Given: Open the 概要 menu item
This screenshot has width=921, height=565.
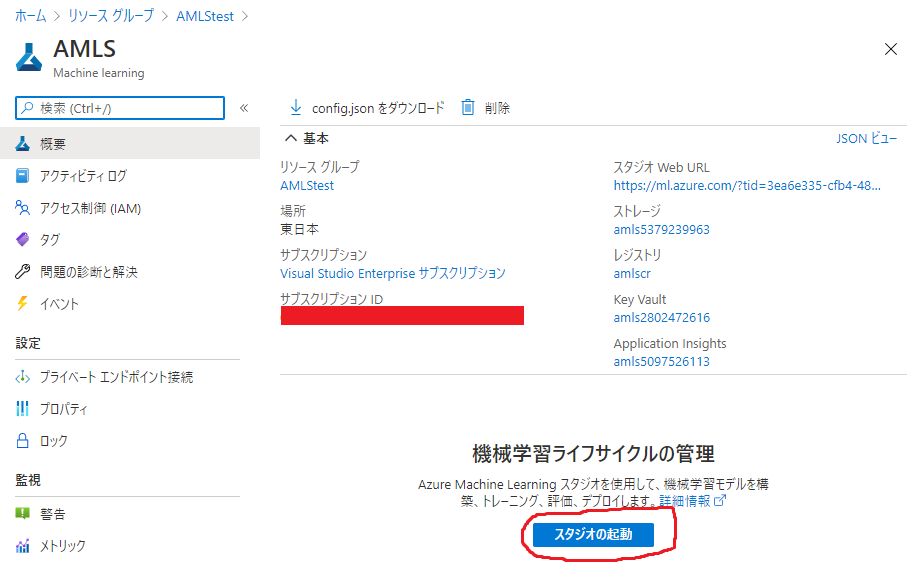Looking at the screenshot, I should tap(130, 143).
